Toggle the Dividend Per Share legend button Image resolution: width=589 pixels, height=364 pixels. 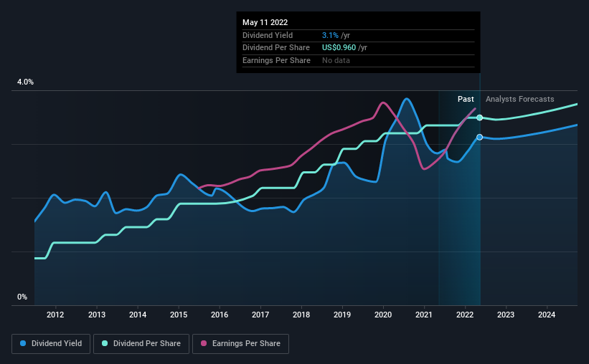tap(141, 344)
